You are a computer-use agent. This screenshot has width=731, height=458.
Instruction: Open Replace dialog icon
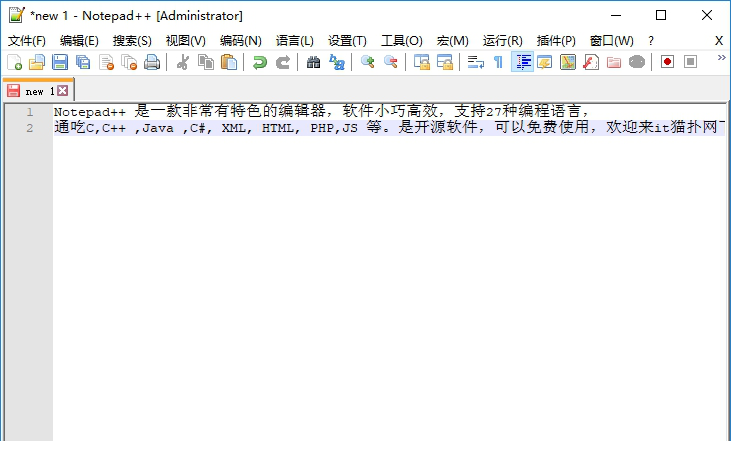tap(337, 62)
